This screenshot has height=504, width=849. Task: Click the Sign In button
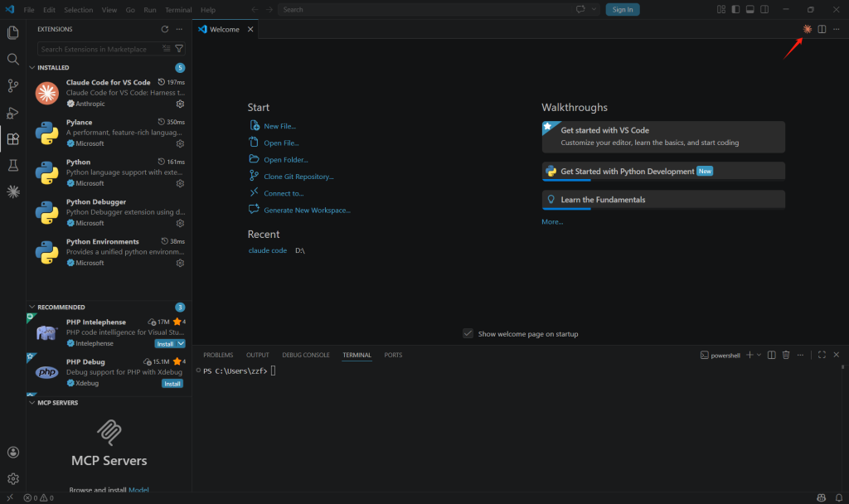click(x=623, y=9)
